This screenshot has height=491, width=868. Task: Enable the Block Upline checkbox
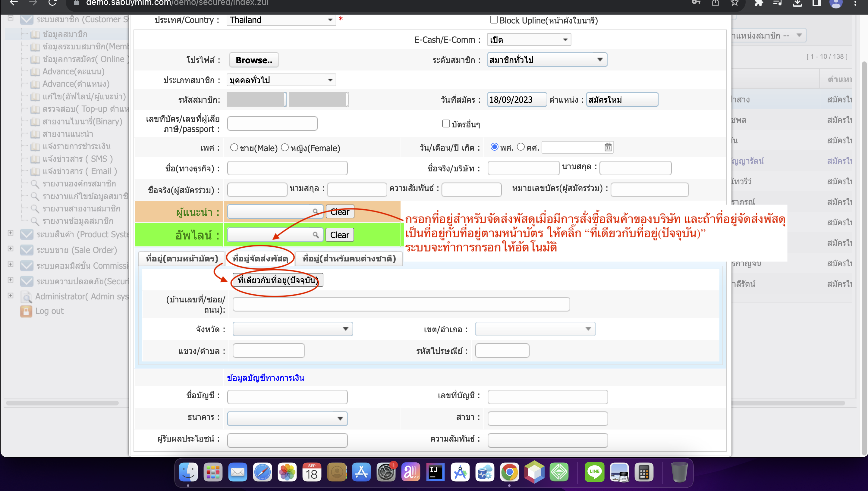494,20
